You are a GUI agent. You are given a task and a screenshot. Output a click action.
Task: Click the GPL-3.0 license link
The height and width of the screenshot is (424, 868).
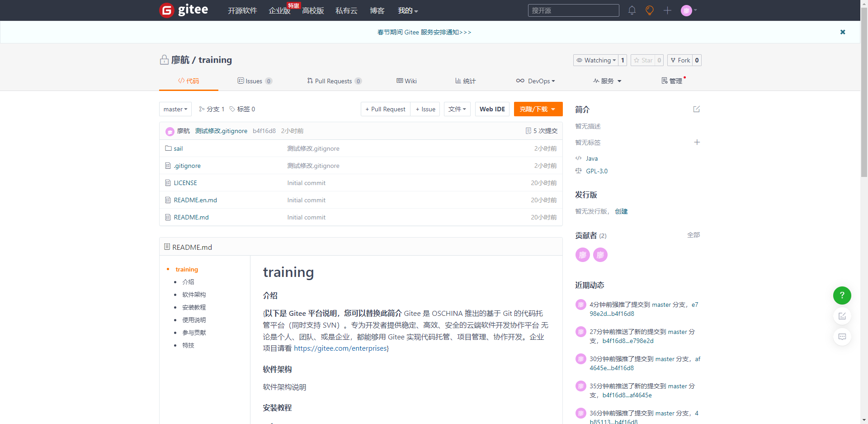[597, 171]
